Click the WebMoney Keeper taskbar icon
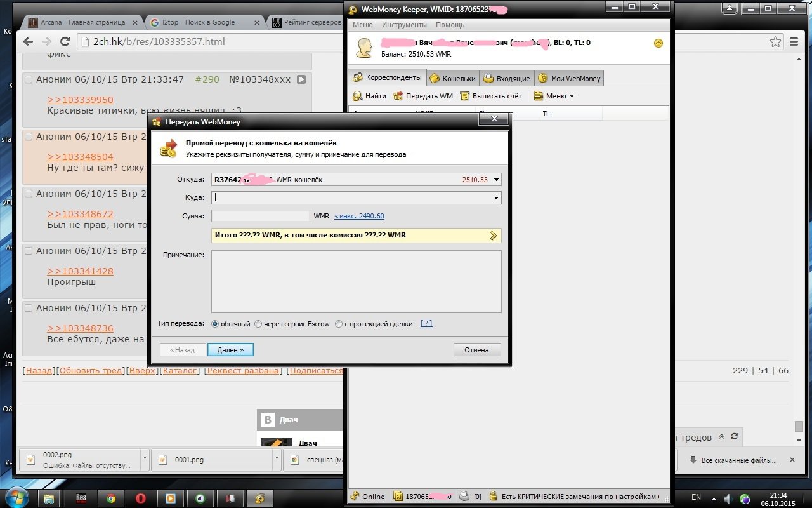 click(260, 498)
